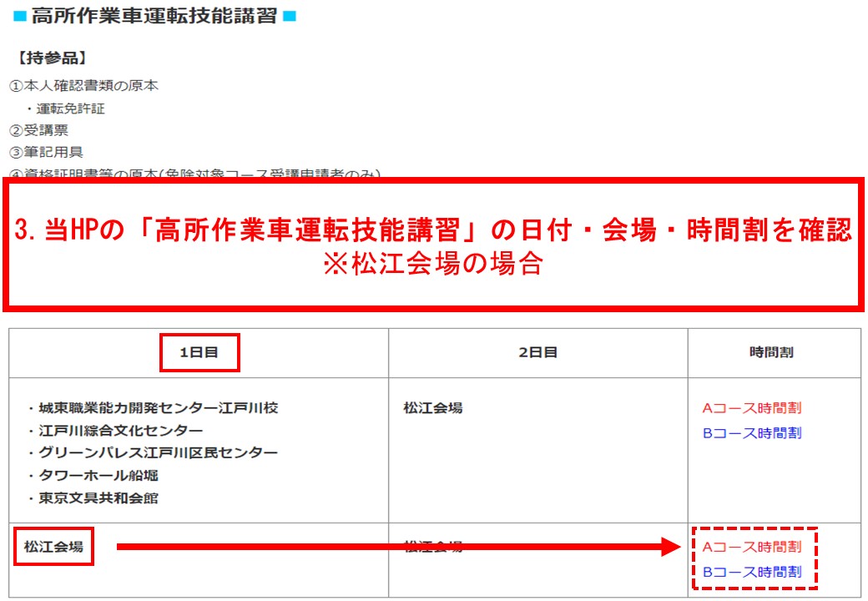Select the 時間割 column header
The image size is (868, 601).
(x=771, y=352)
